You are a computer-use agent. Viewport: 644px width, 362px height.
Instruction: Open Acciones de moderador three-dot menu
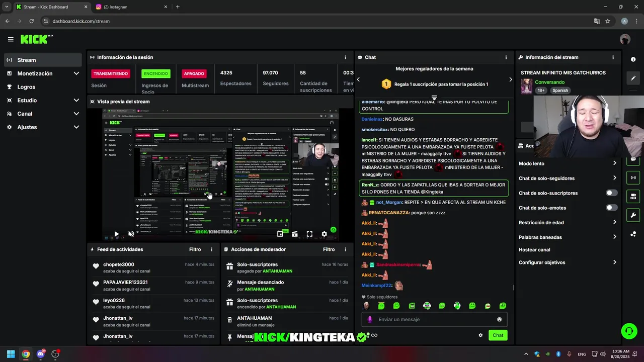[x=345, y=249]
